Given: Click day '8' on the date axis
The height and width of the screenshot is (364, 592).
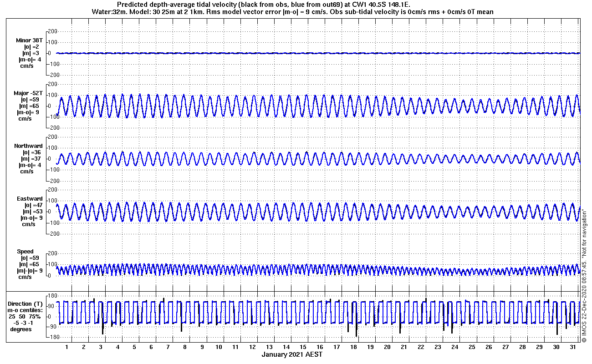Looking at the screenshot, I should coord(185,347).
